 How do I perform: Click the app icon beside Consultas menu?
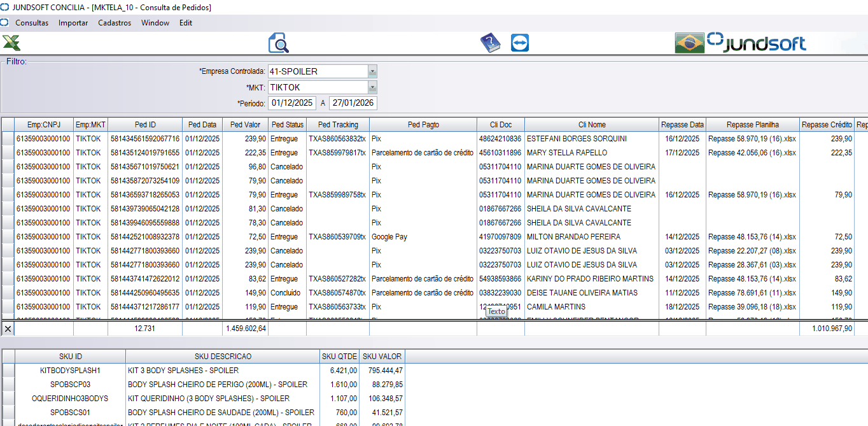4,22
